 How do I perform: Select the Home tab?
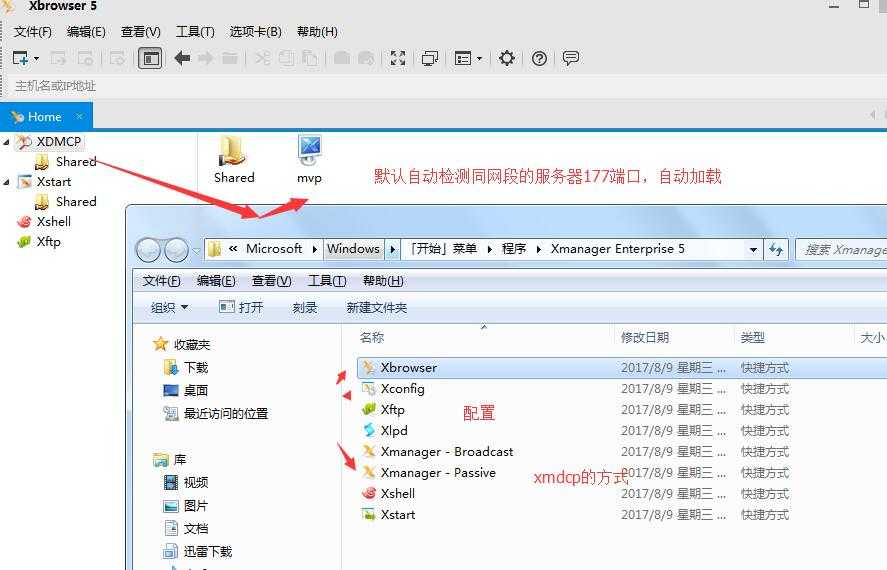44,116
